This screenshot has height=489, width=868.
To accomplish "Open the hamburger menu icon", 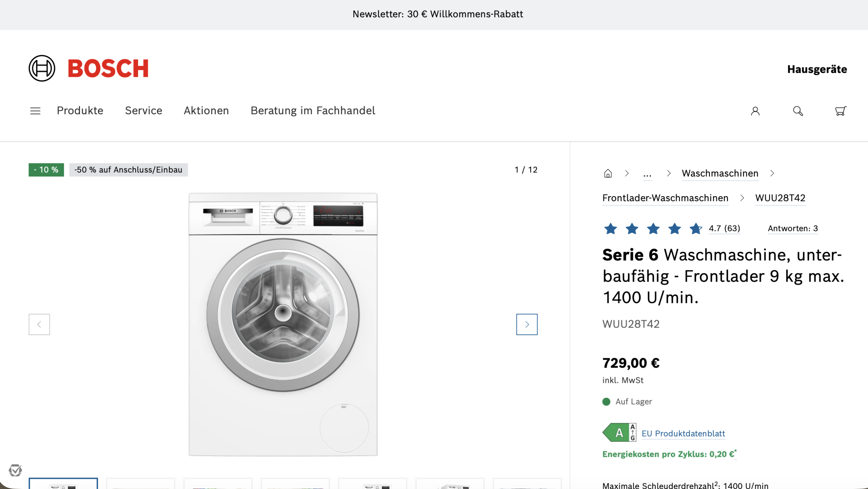I will tap(35, 111).
